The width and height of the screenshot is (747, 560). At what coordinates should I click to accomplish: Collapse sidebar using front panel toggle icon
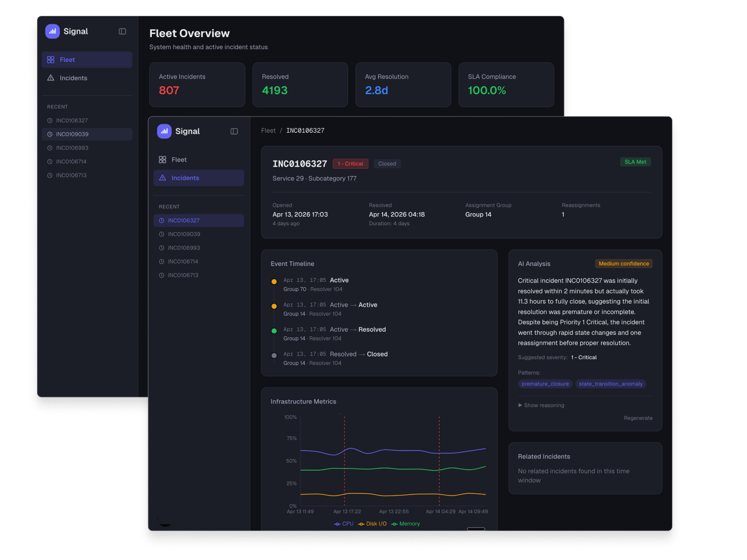pyautogui.click(x=234, y=131)
